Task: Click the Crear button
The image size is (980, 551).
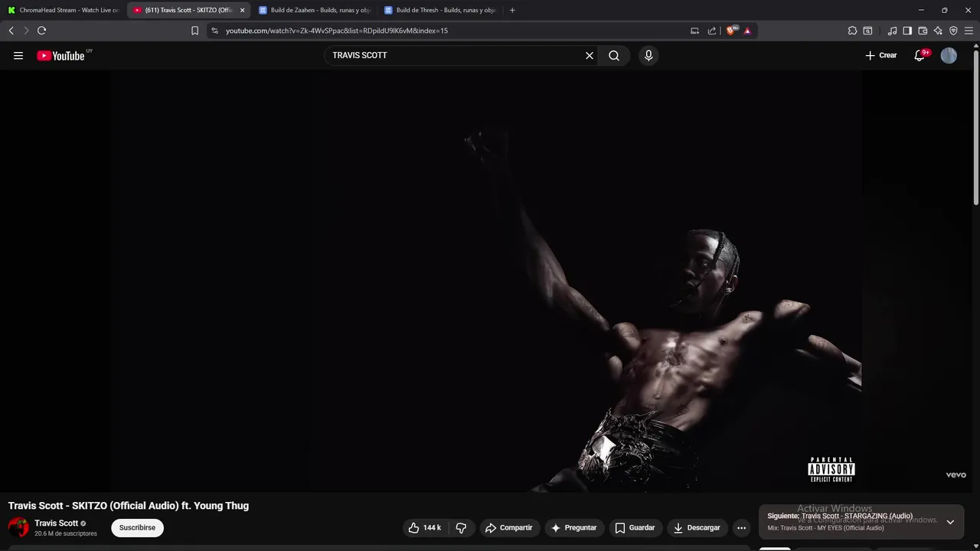Action: (x=880, y=55)
